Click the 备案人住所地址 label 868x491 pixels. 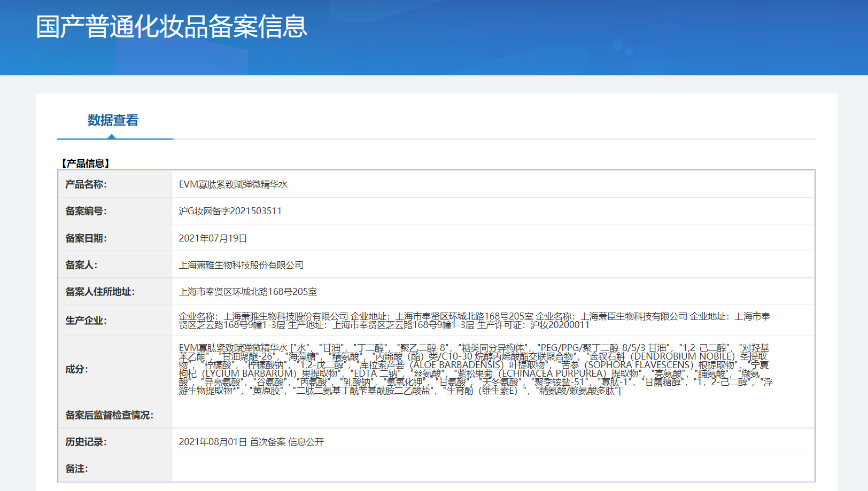100,292
